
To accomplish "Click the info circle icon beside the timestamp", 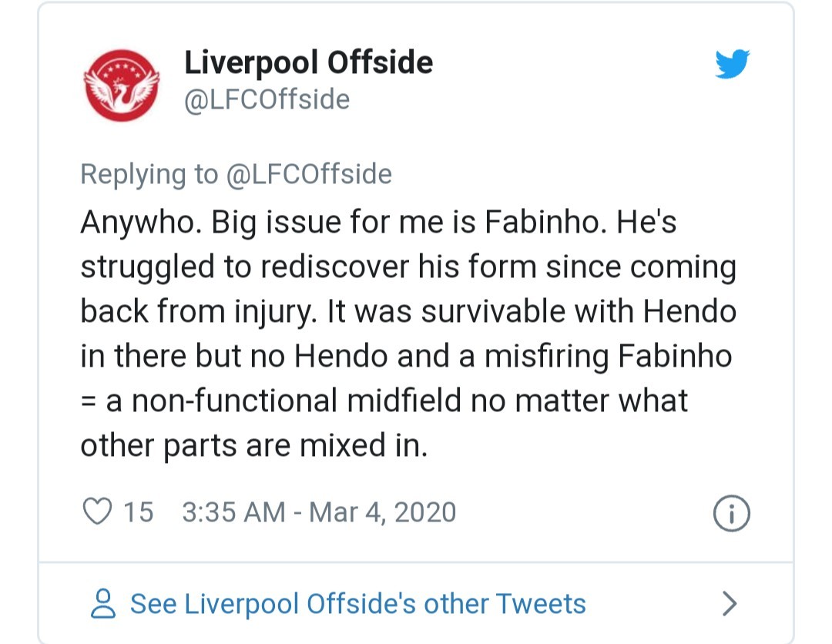I will point(730,512).
